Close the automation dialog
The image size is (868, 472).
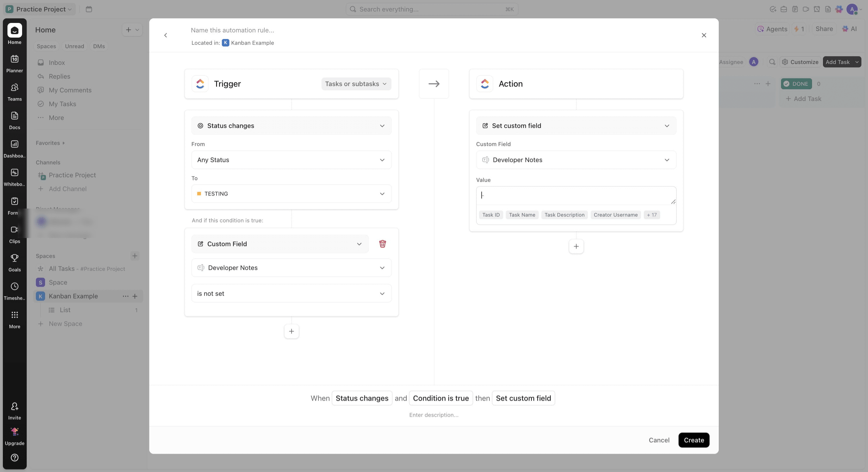click(704, 35)
